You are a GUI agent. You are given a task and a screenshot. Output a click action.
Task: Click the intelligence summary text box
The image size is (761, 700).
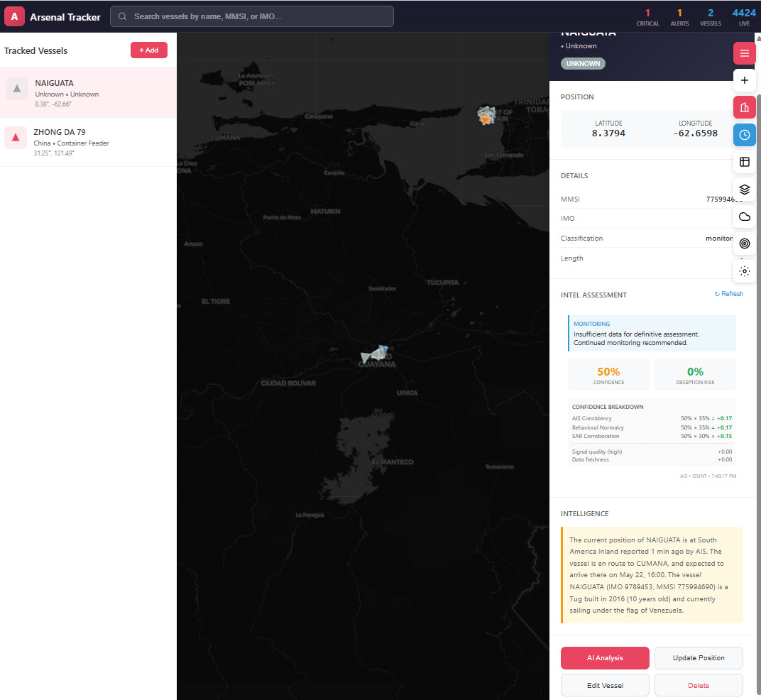tap(652, 575)
